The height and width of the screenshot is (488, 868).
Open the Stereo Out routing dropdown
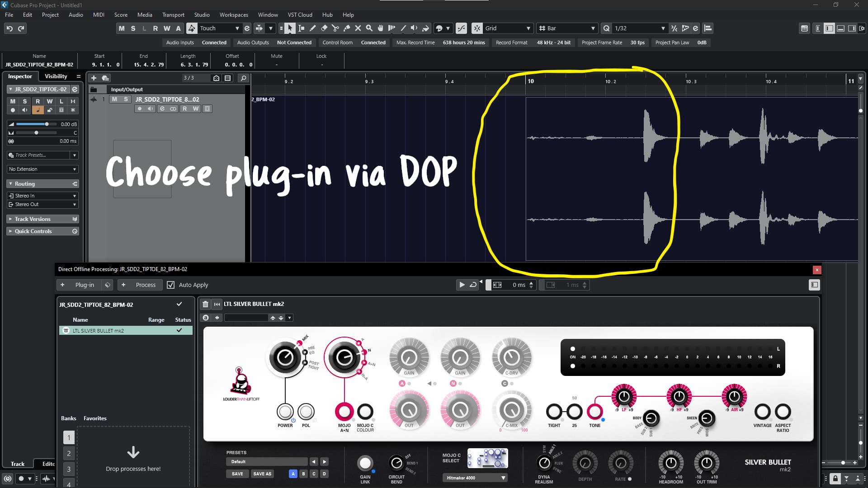43,204
